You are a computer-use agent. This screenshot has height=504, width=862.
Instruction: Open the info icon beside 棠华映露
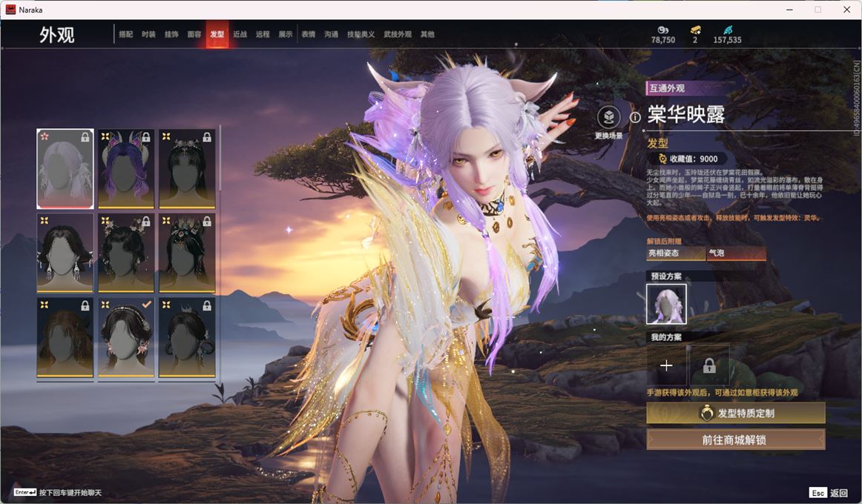(635, 117)
